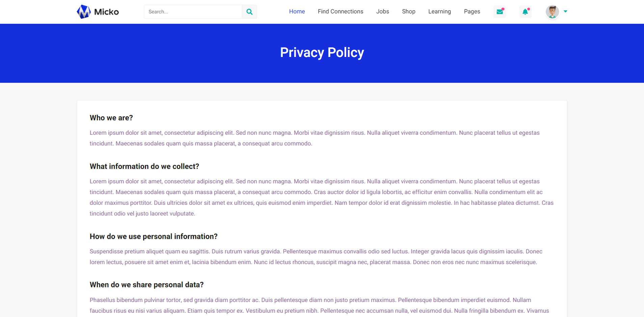The image size is (644, 317).
Task: Click the paragraph under "Who we are?"
Action: (x=314, y=138)
